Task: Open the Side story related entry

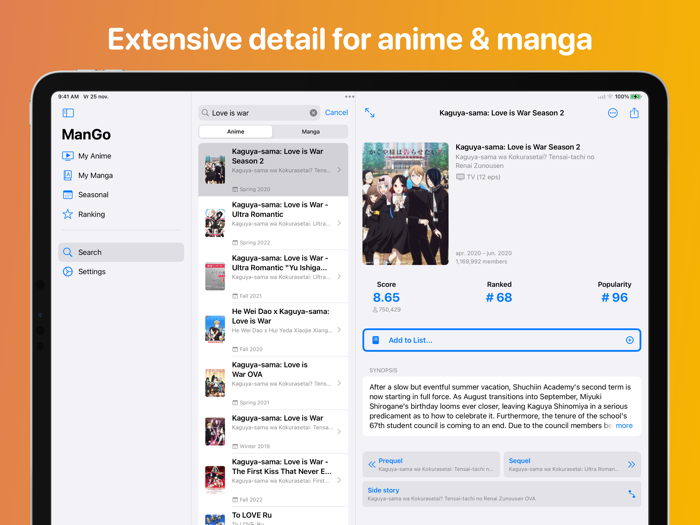Action: pyautogui.click(x=502, y=494)
